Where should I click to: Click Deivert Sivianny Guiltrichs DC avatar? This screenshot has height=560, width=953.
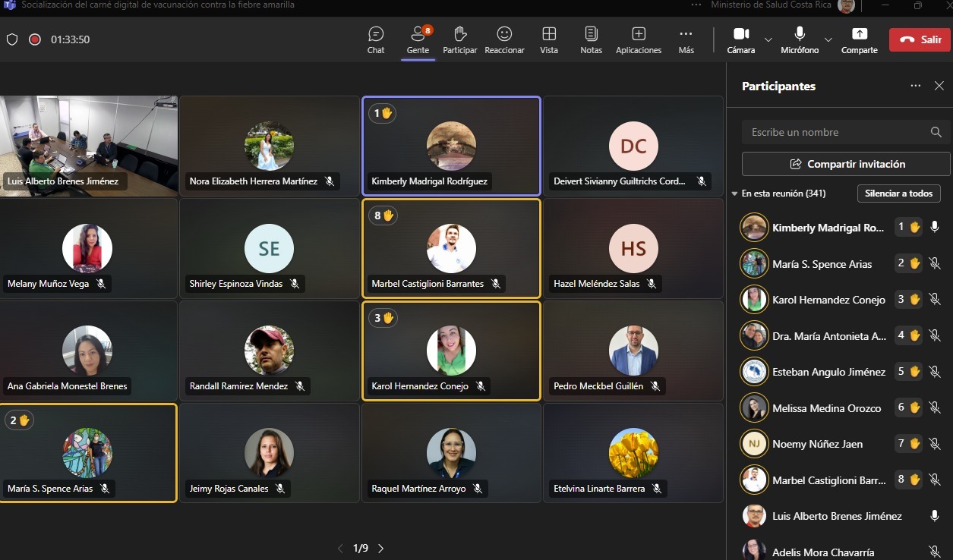click(633, 146)
